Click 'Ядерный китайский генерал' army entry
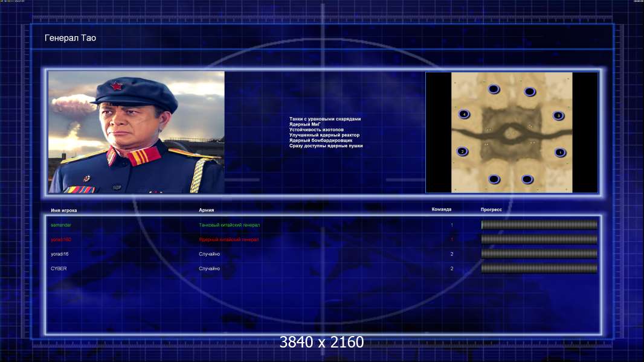Image resolution: width=644 pixels, height=362 pixels. 229,240
